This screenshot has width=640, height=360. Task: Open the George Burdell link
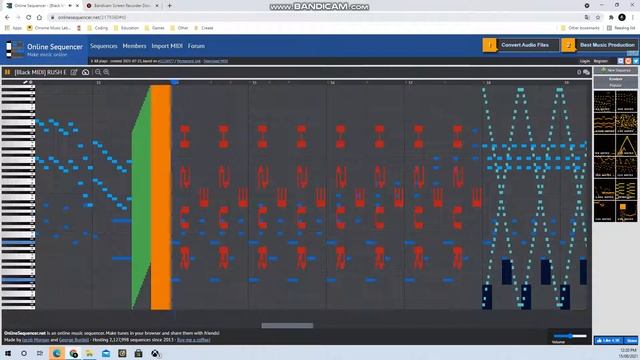coord(74,340)
